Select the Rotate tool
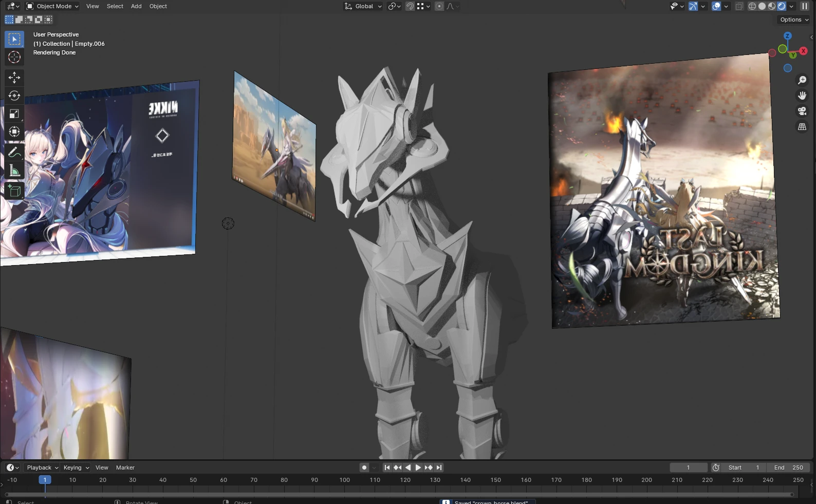 (14, 96)
